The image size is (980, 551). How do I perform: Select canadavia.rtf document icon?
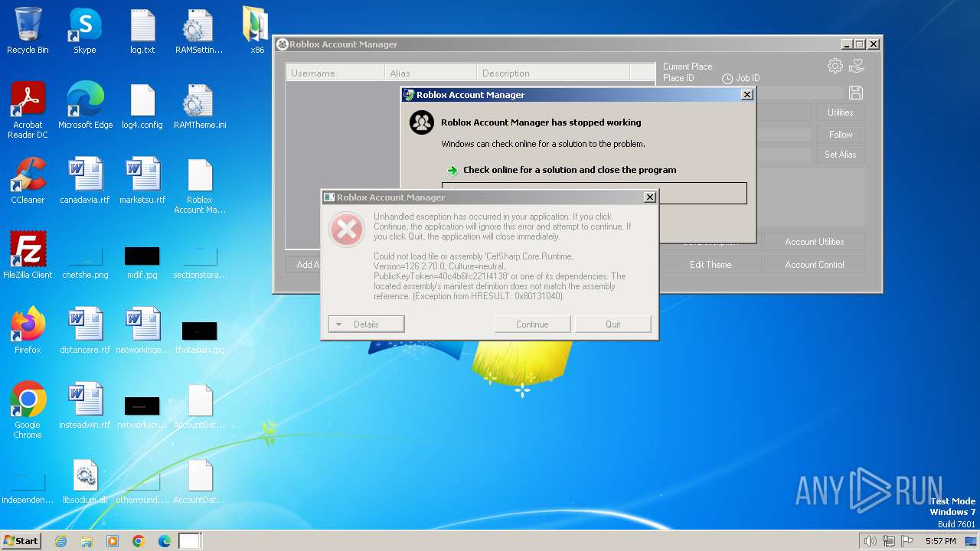click(x=85, y=180)
